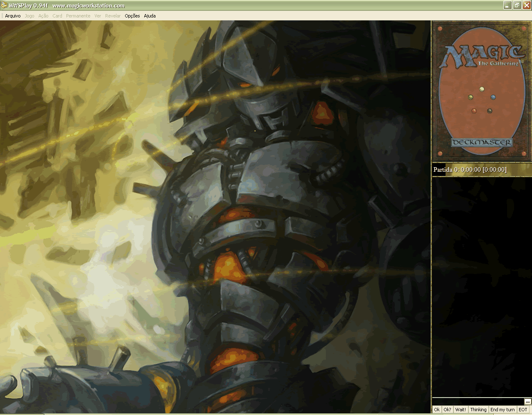Close the MWSPlay window

[x=527, y=5]
